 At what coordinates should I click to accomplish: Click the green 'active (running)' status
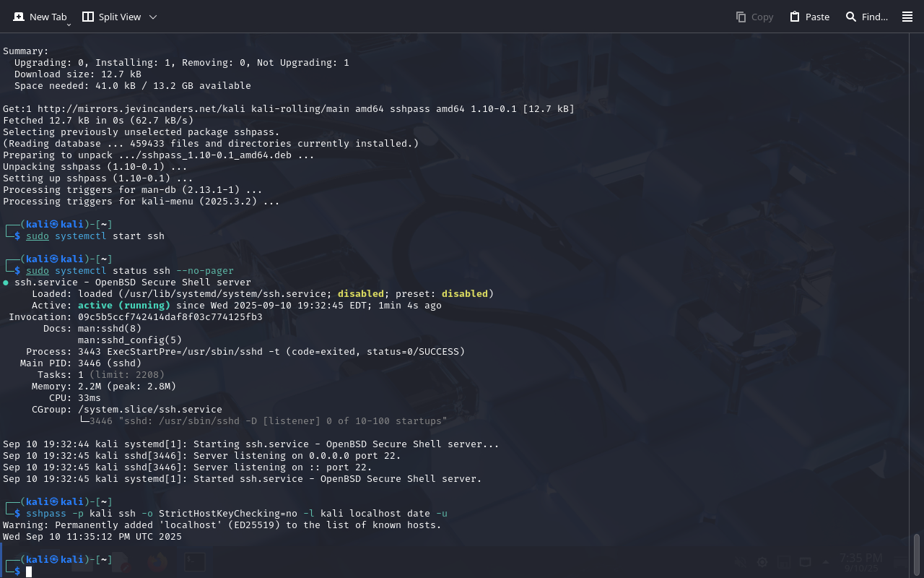124,306
